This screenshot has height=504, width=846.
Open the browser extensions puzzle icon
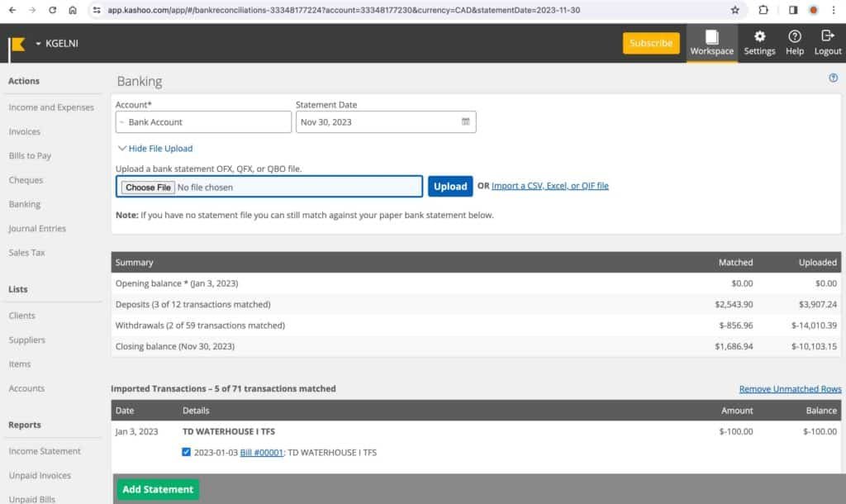coord(763,11)
